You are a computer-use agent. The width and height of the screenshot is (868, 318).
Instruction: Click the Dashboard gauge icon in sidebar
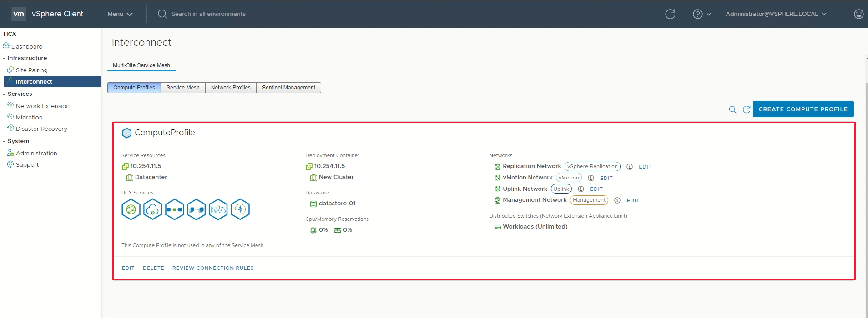coord(6,46)
